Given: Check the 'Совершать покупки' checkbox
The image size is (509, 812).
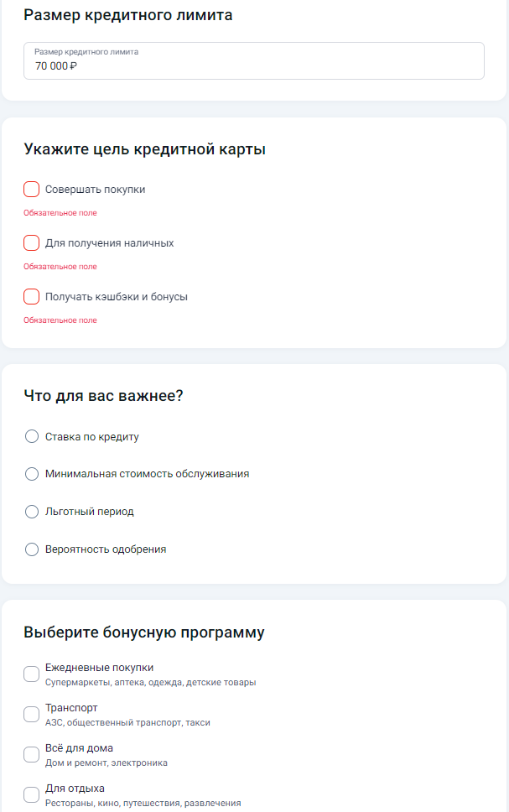Looking at the screenshot, I should 32,190.
